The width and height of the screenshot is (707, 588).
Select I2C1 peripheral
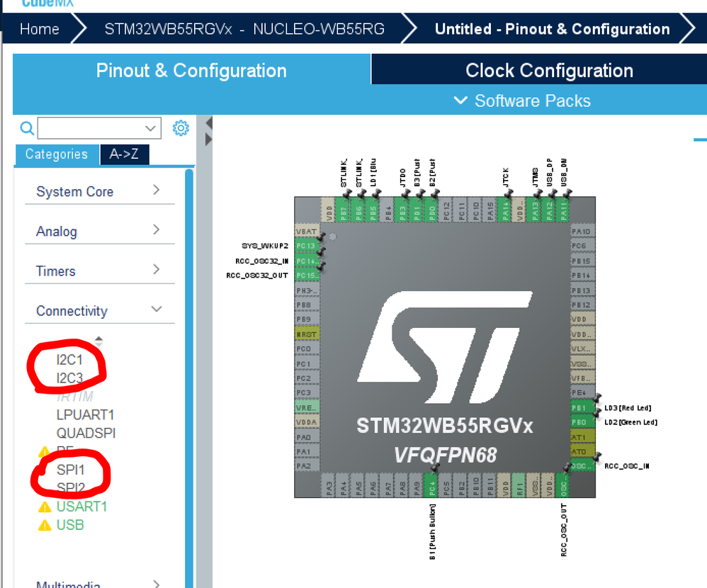tap(69, 360)
